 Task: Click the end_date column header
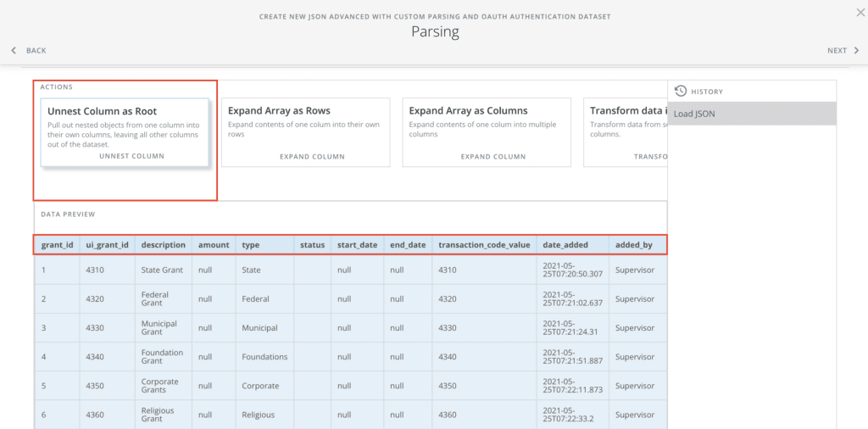pyautogui.click(x=408, y=245)
